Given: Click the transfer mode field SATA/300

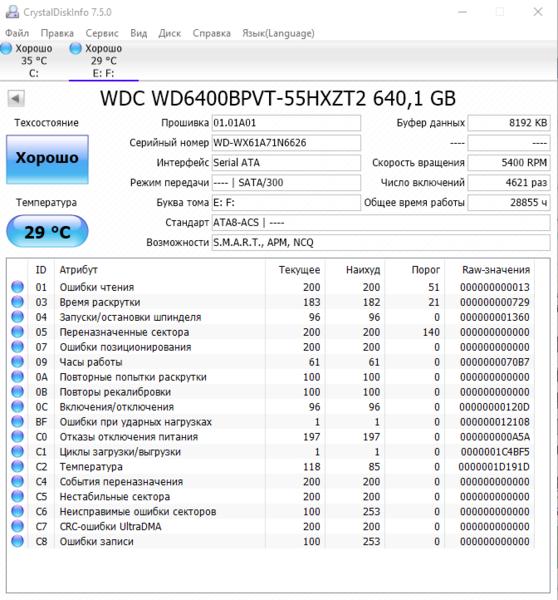Looking at the screenshot, I should tap(286, 183).
